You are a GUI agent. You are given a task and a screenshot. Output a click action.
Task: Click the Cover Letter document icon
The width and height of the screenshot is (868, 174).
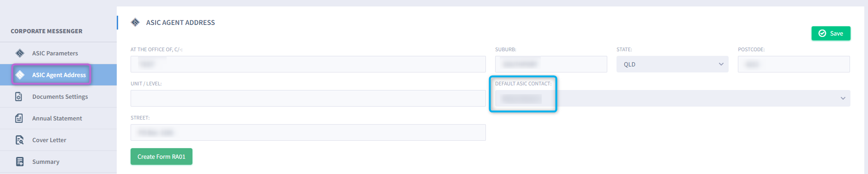click(x=19, y=140)
